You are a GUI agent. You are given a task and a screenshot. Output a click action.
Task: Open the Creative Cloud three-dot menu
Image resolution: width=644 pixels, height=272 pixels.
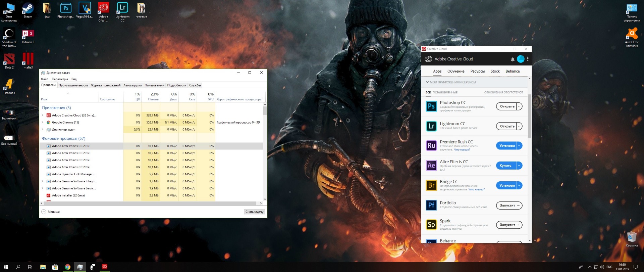pyautogui.click(x=528, y=59)
